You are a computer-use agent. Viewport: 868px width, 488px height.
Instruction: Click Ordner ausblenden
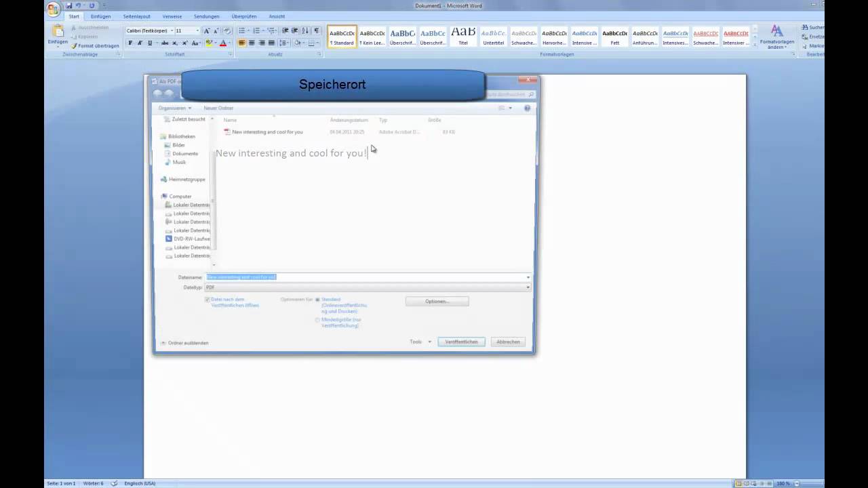click(184, 343)
